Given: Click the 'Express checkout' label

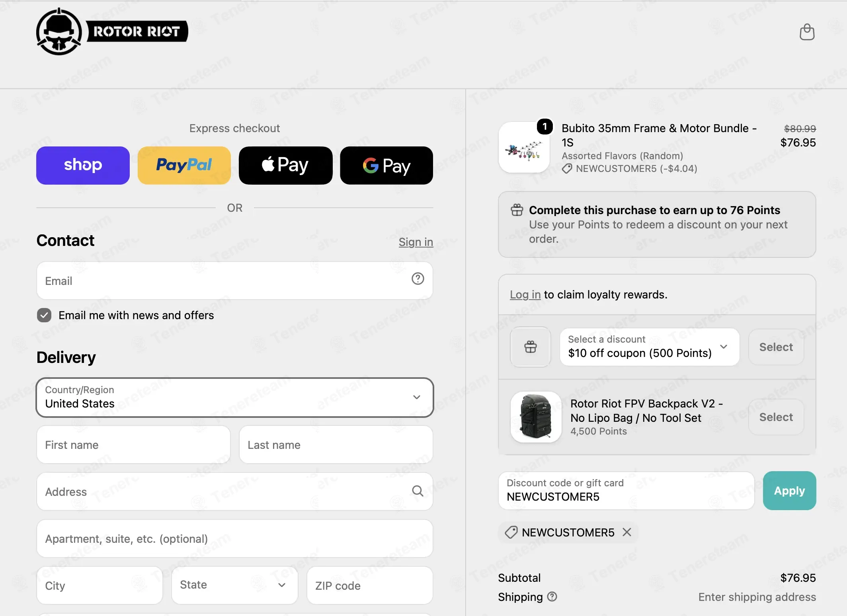Looking at the screenshot, I should 234,128.
